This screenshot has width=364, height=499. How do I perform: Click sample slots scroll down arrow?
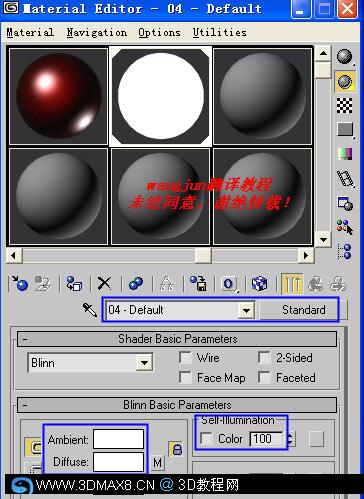(x=323, y=239)
